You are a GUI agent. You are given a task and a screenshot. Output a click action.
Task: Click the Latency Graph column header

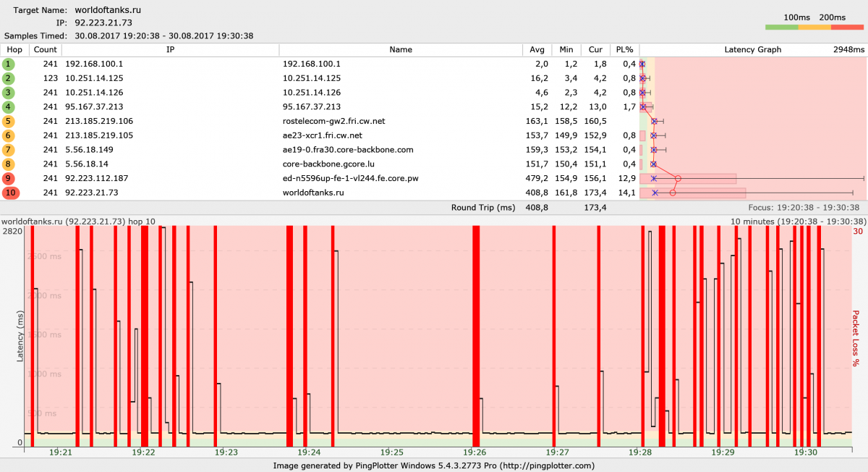(x=752, y=50)
